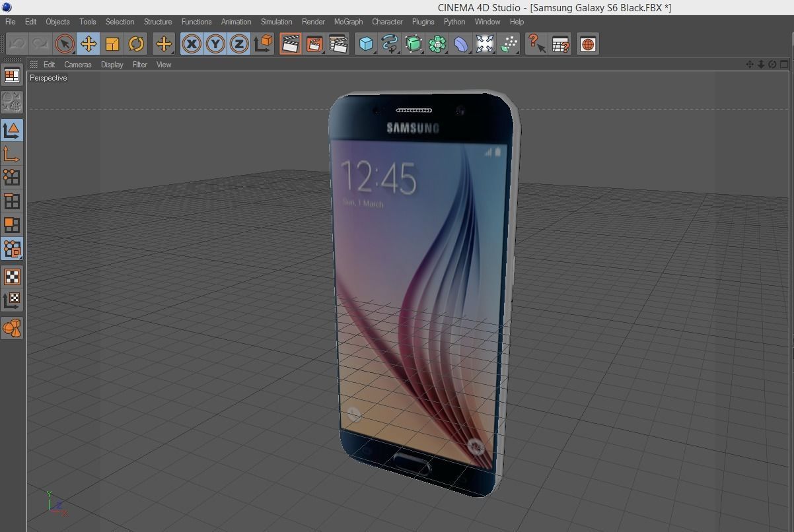Image resolution: width=794 pixels, height=532 pixels.
Task: Open the viewport Edit menu
Action: [x=50, y=65]
